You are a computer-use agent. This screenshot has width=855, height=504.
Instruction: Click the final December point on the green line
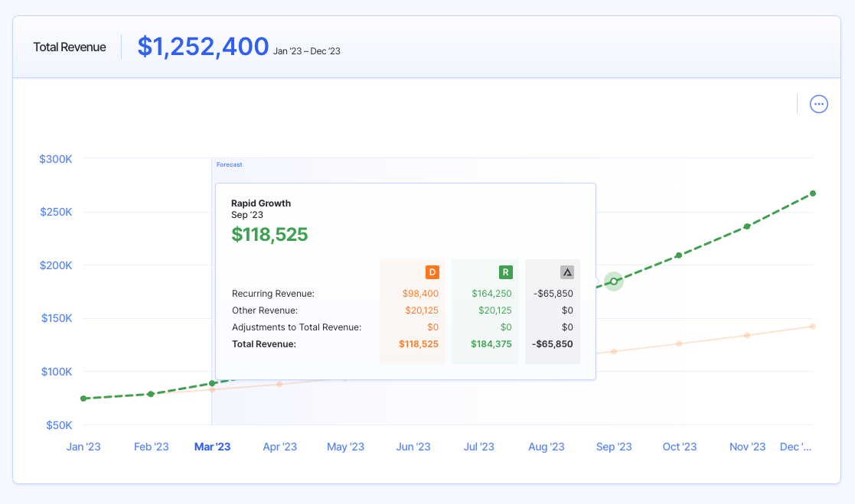point(812,193)
